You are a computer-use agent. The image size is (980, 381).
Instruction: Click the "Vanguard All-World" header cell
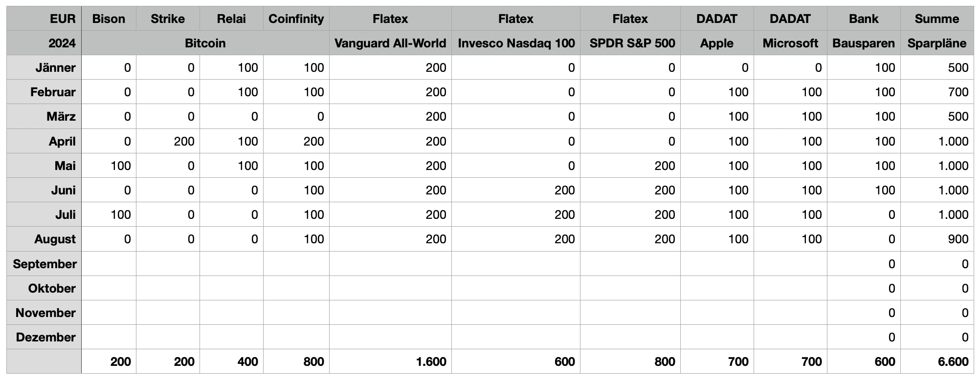(390, 43)
